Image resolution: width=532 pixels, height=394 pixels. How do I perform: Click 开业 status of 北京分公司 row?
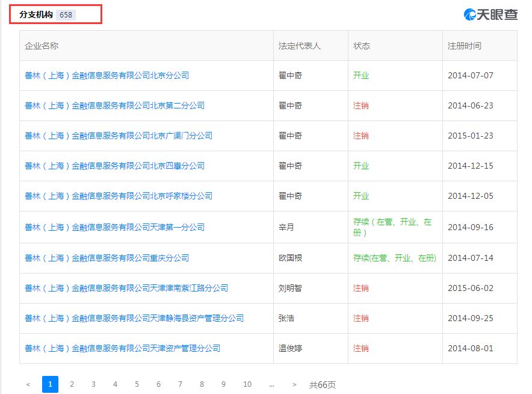360,75
